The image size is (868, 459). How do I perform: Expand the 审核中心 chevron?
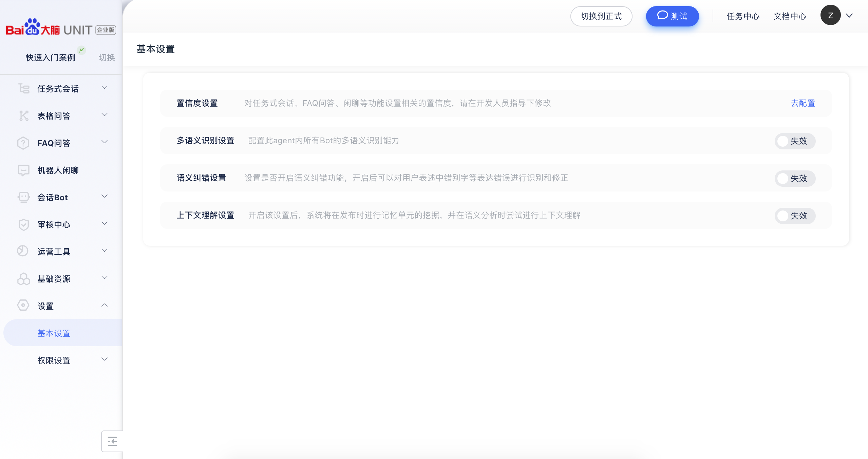tap(105, 223)
